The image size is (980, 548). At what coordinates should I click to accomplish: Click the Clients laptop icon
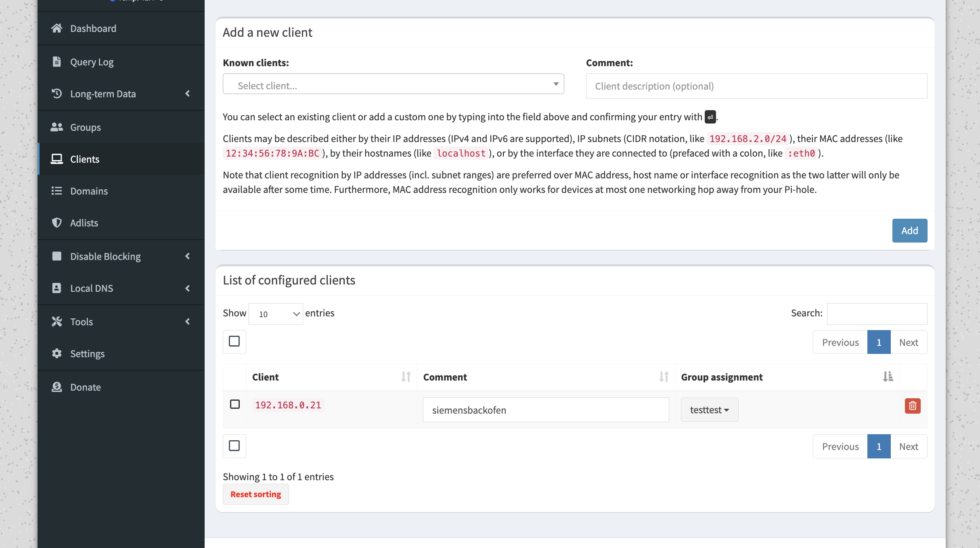coord(57,159)
